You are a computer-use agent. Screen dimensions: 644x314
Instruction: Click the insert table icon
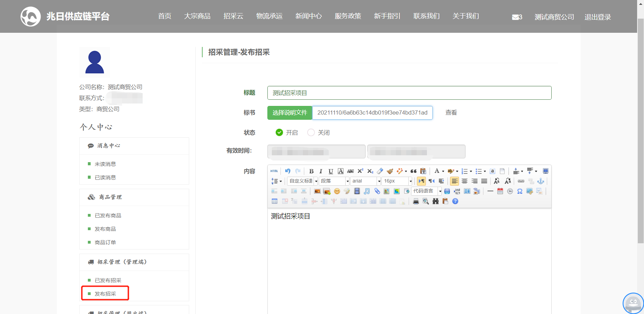274,202
